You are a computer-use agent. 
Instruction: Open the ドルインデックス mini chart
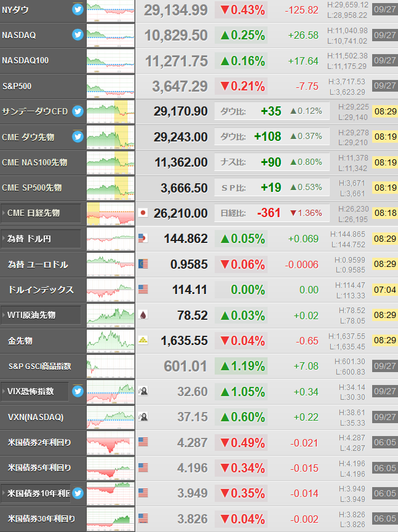pyautogui.click(x=111, y=290)
